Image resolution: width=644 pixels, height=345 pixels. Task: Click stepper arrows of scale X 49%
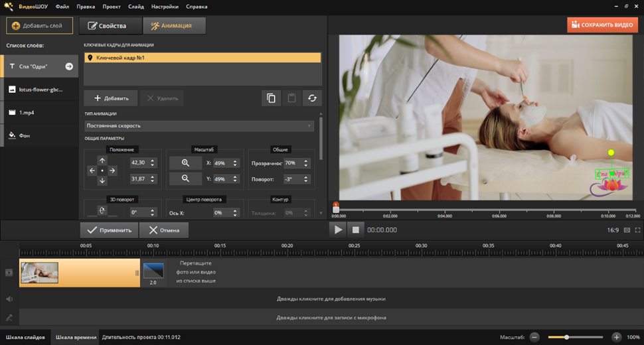tap(235, 163)
